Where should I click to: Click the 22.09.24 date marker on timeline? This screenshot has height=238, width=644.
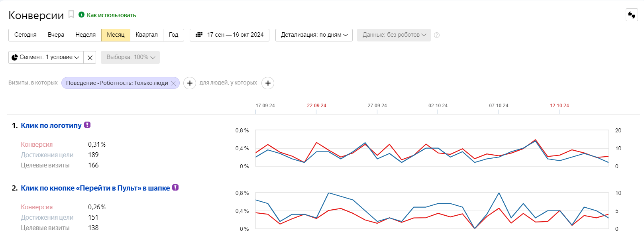(x=316, y=106)
